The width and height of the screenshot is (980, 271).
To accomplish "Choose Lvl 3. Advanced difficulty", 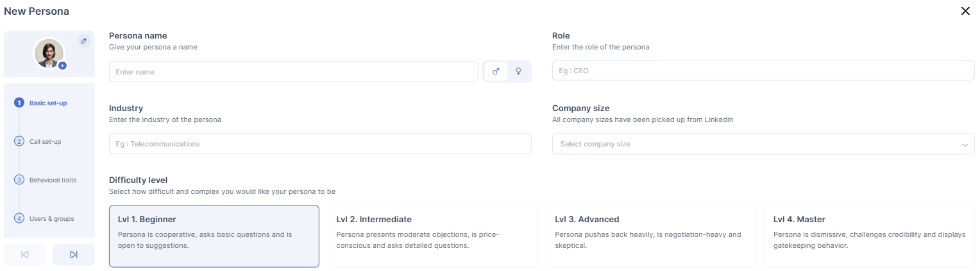I will 650,236.
